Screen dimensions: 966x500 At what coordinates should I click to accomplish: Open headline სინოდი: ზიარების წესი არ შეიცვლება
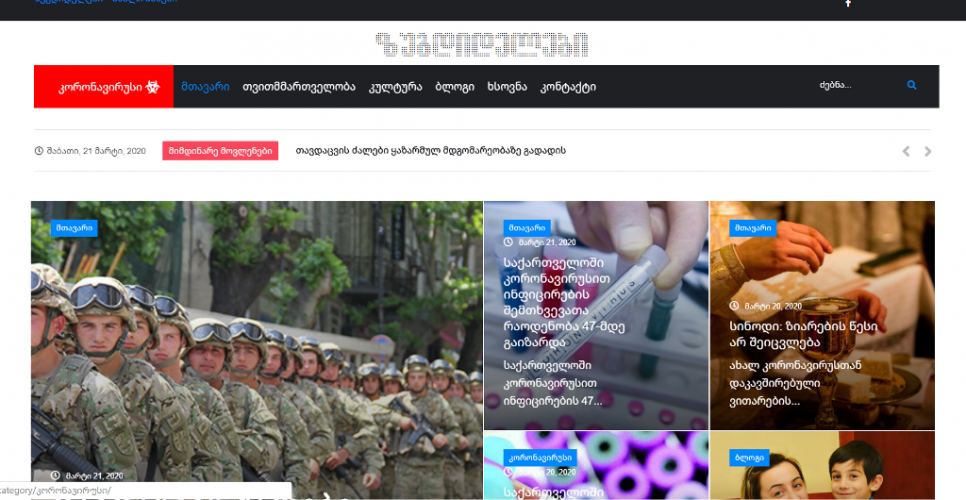click(803, 334)
